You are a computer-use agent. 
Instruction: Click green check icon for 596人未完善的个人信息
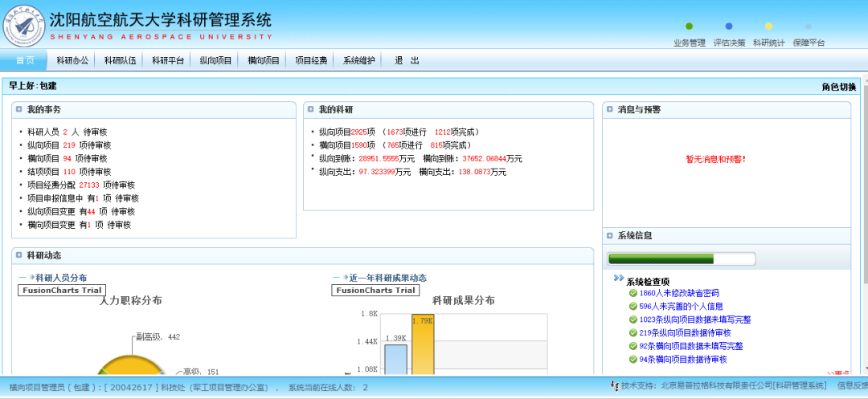633,306
